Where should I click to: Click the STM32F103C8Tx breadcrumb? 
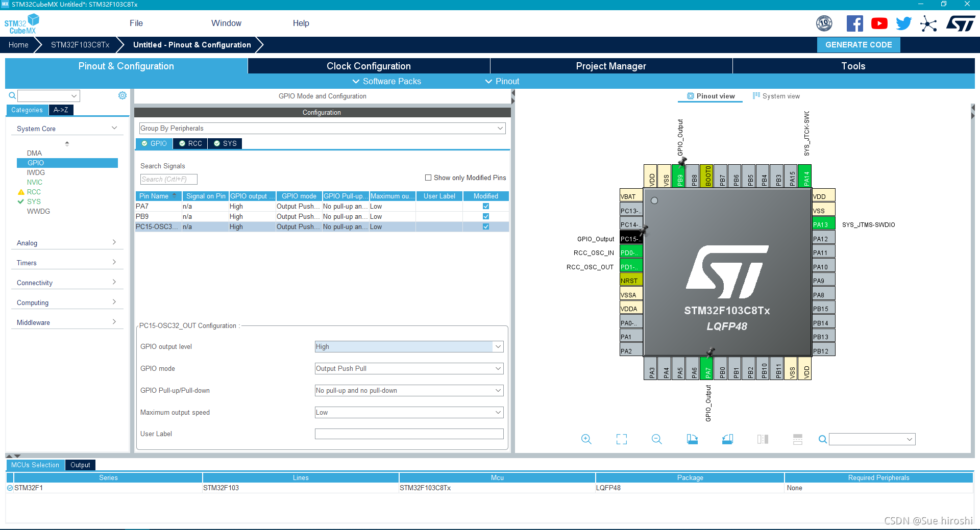click(x=80, y=45)
